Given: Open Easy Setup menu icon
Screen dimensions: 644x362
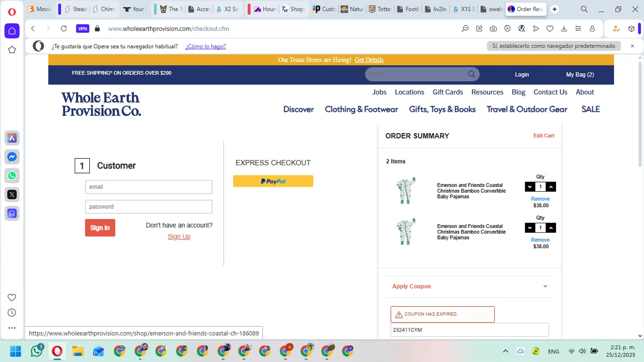Looking at the screenshot, I should point(578,29).
